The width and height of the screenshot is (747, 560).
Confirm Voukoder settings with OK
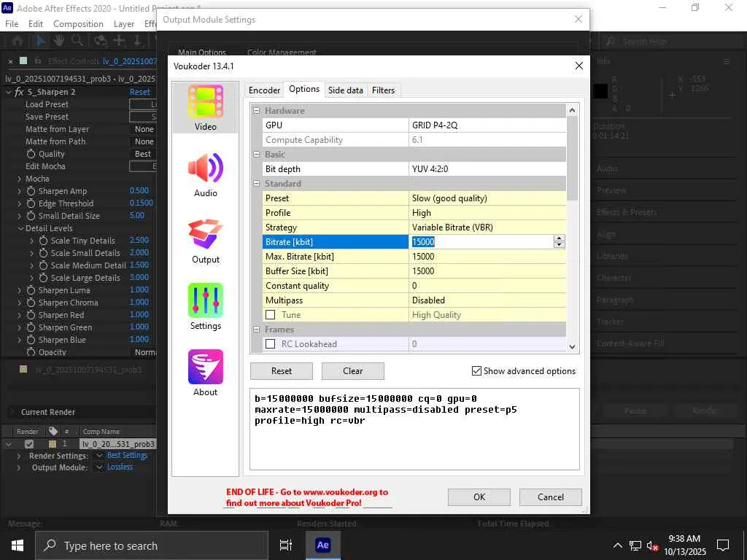click(479, 497)
